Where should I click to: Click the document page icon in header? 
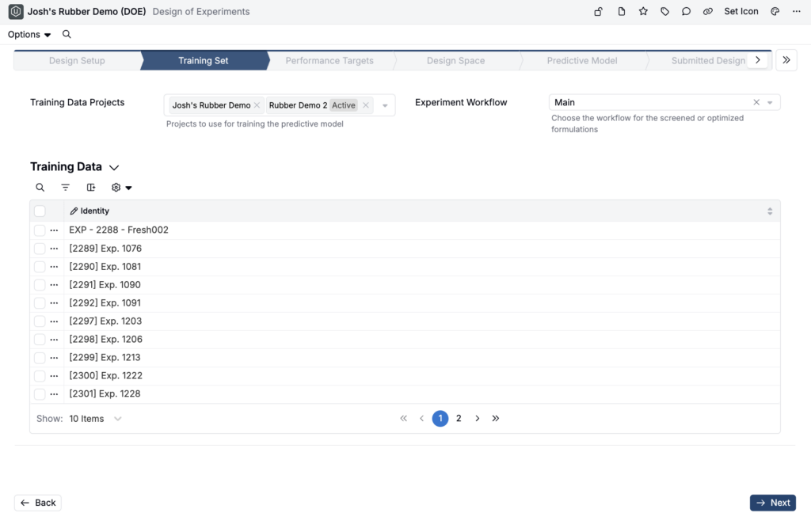click(621, 11)
